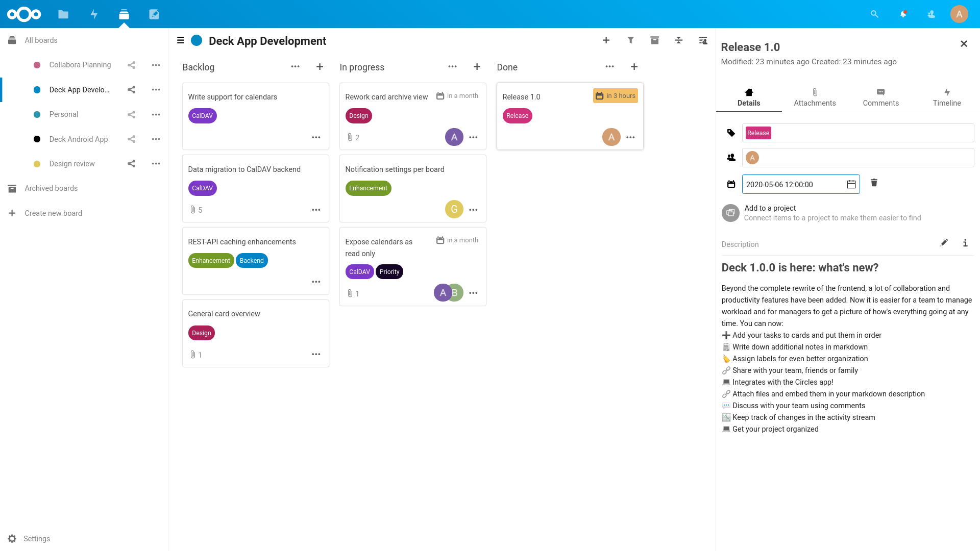Click the Comments tab icon
Viewport: 980px width, 551px height.
point(880,91)
